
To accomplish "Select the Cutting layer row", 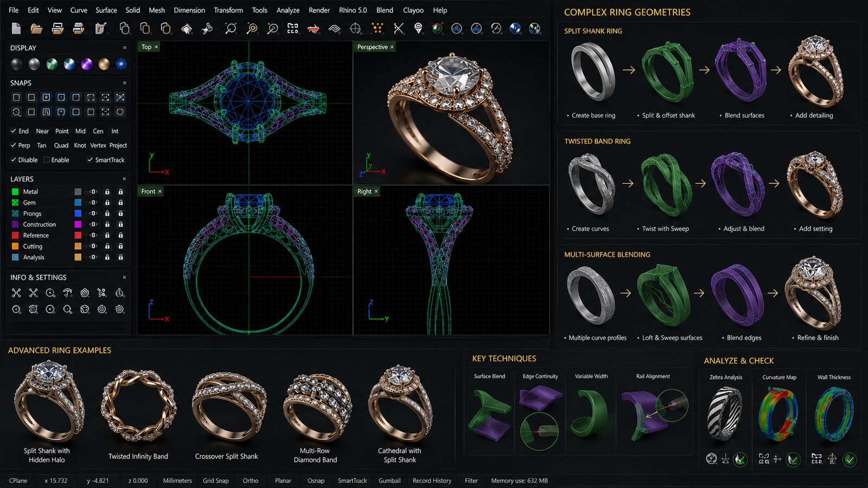I will click(68, 246).
